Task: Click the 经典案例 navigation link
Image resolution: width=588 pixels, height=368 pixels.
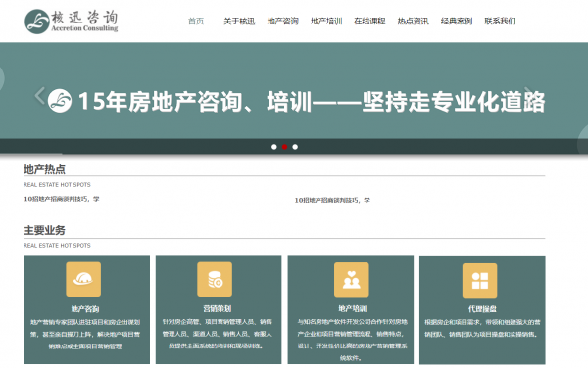Action: [457, 21]
